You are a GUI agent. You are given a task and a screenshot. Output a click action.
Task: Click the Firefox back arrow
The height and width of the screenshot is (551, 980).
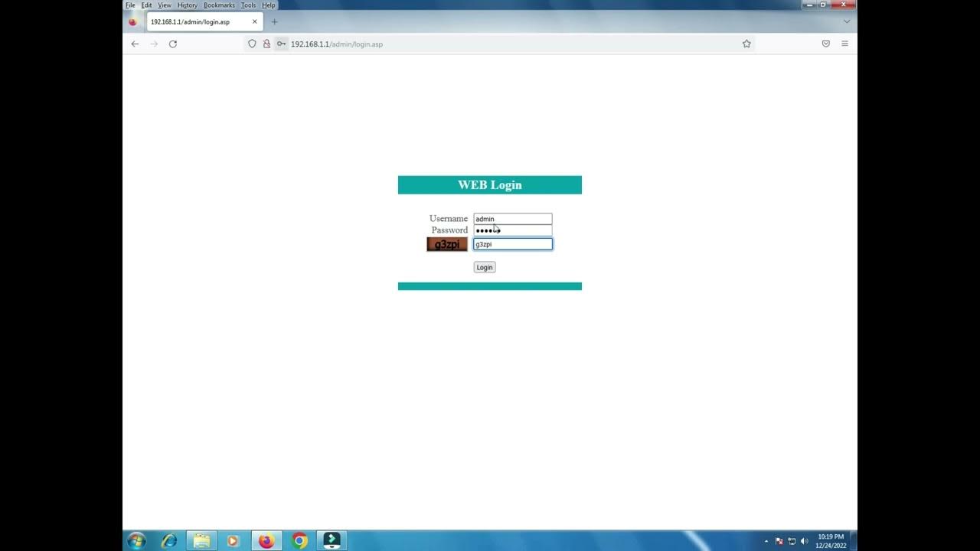(x=135, y=44)
